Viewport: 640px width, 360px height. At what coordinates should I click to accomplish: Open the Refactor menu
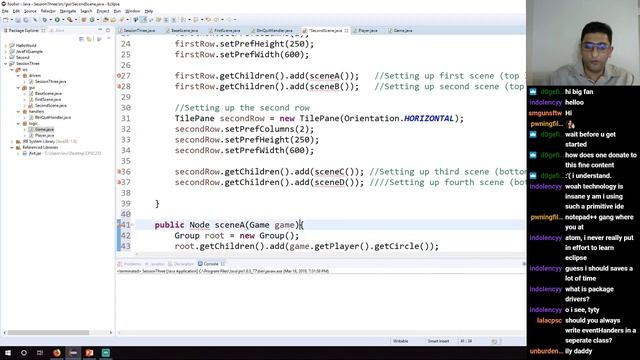pyautogui.click(x=48, y=11)
